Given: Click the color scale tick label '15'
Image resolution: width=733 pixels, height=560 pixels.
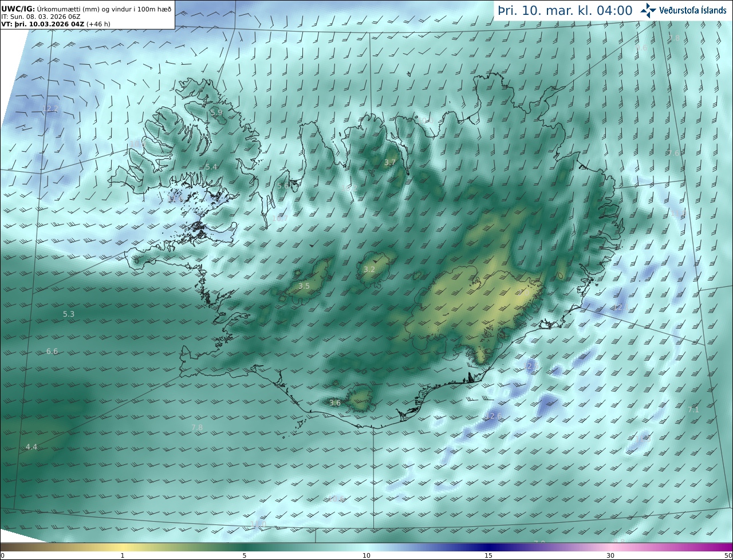Looking at the screenshot, I should pos(488,555).
